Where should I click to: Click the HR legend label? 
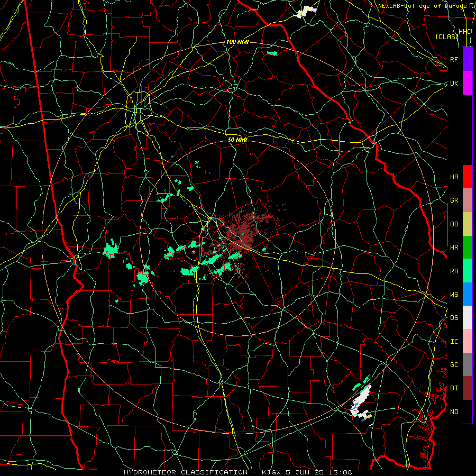coord(454,248)
